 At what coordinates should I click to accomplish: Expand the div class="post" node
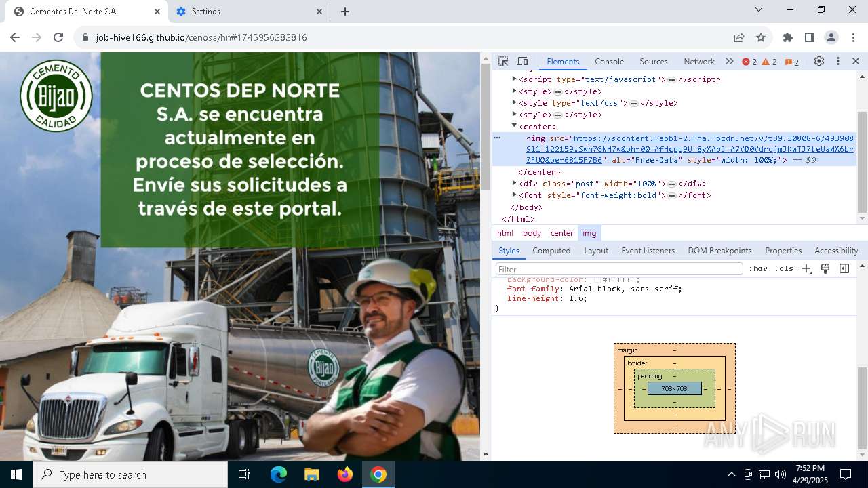click(x=515, y=183)
